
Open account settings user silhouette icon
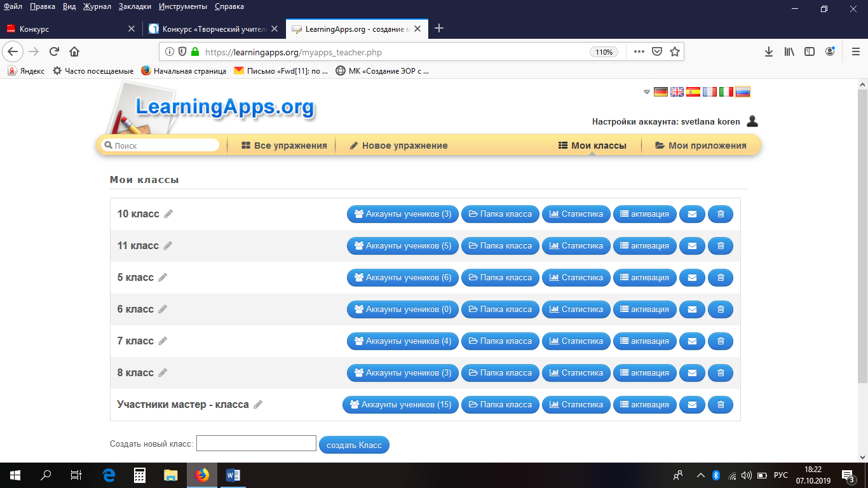(x=752, y=121)
